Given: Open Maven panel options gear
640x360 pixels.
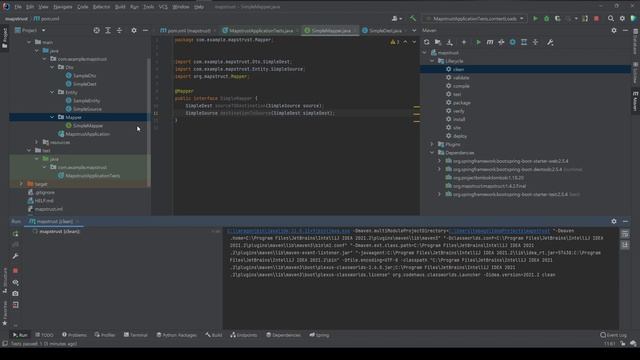Looking at the screenshot, I should pos(614,30).
